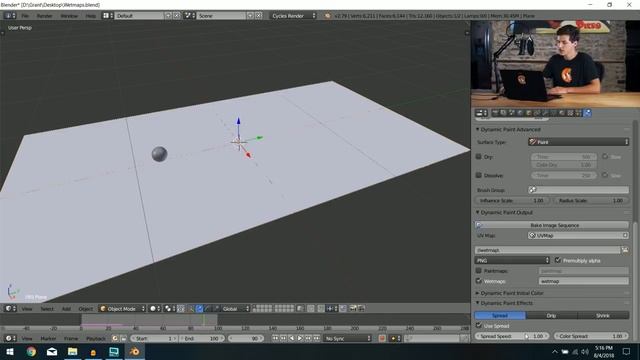Click the timeline editor type icon
The width and height of the screenshot is (640, 360).
10,338
